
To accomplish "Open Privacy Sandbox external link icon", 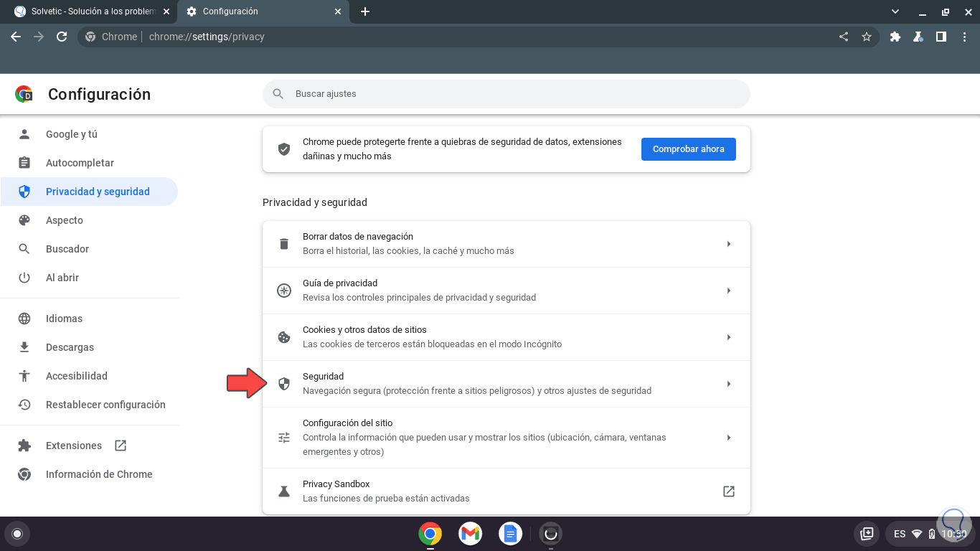I will [729, 491].
